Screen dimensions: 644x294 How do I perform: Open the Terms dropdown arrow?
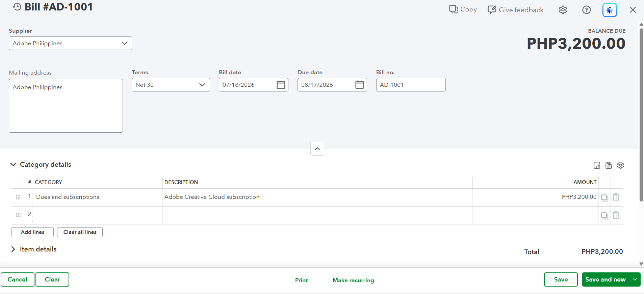pos(202,85)
